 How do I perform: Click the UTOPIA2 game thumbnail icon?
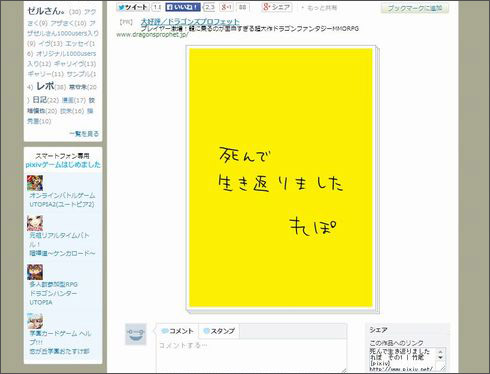(35, 183)
